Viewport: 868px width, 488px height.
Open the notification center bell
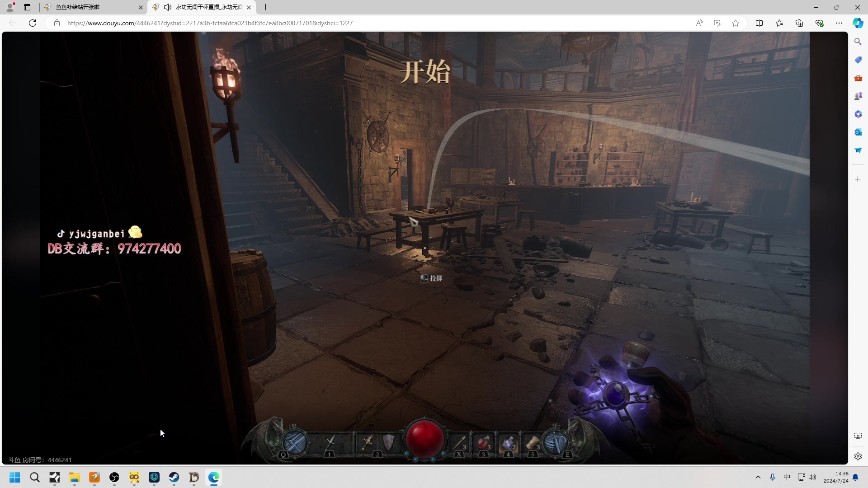tap(855, 478)
